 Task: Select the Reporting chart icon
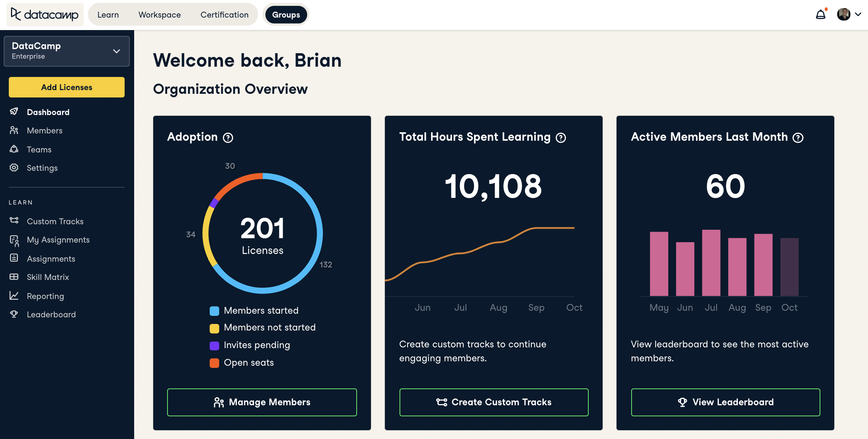pos(14,295)
